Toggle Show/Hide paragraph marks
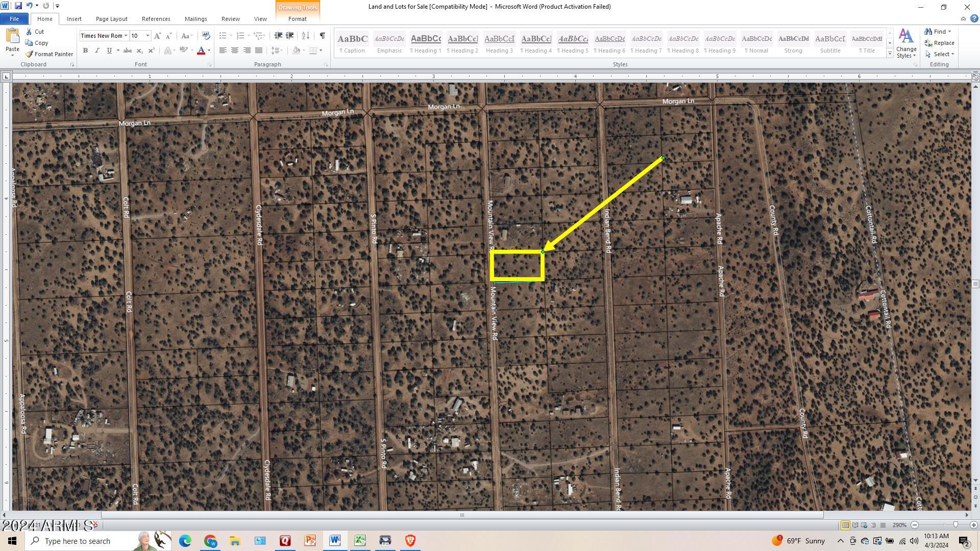 (x=322, y=36)
